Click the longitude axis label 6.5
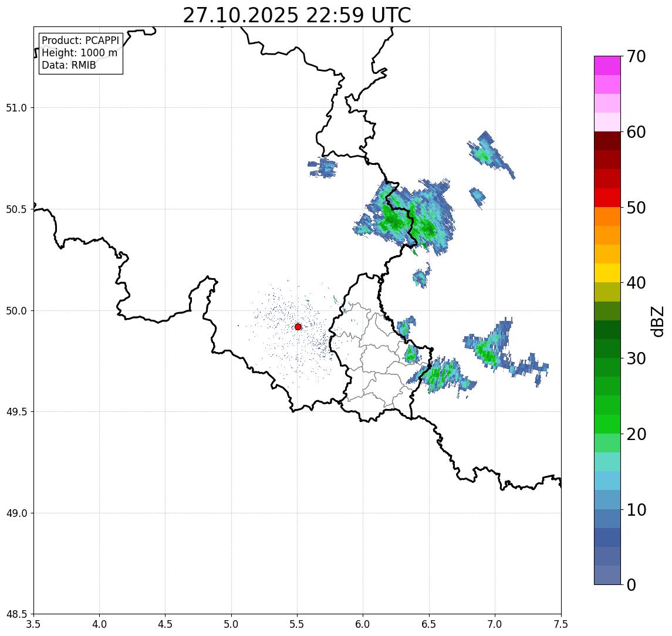Image resolution: width=672 pixels, height=636 pixels. 429,624
